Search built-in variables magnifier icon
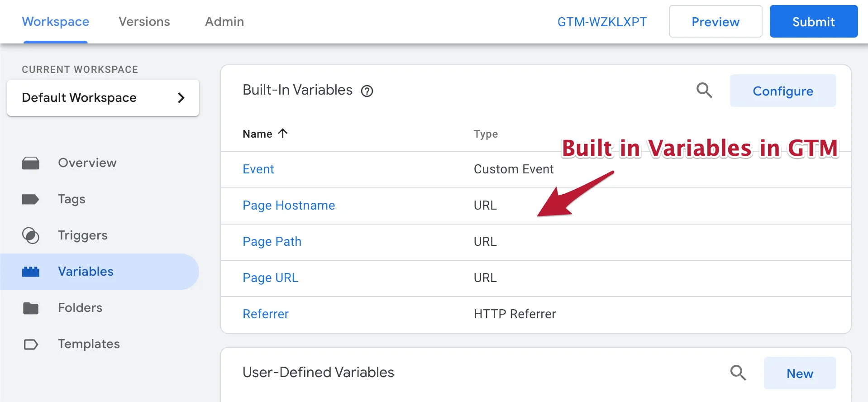This screenshot has height=402, width=868. [704, 91]
